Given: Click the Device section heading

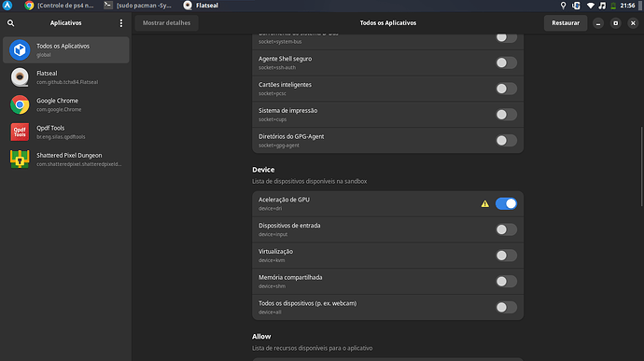Looking at the screenshot, I should [x=263, y=170].
